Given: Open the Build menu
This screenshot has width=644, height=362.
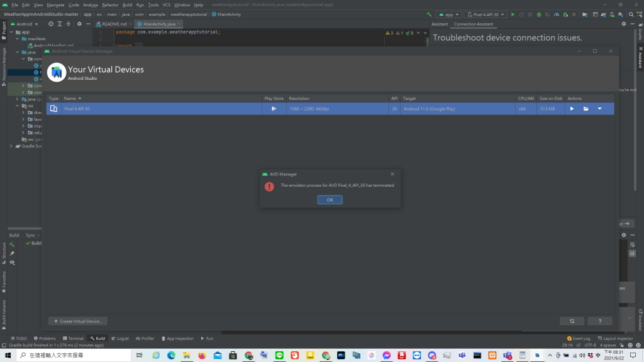Looking at the screenshot, I should click(x=127, y=5).
